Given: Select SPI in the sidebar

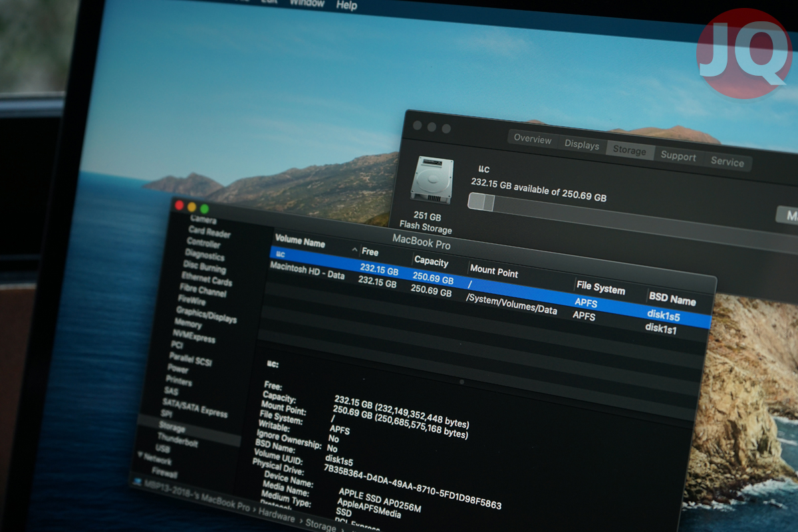Looking at the screenshot, I should coord(166,414).
